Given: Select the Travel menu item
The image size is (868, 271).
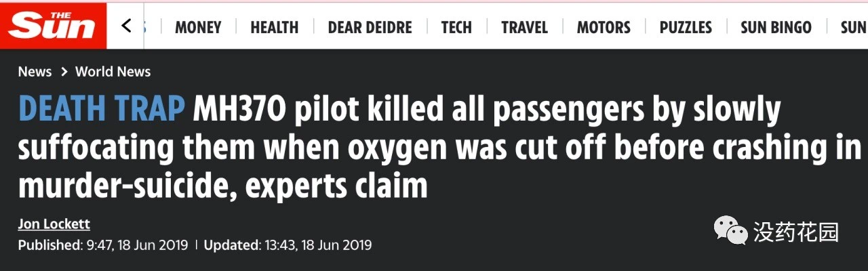Looking at the screenshot, I should tap(524, 27).
